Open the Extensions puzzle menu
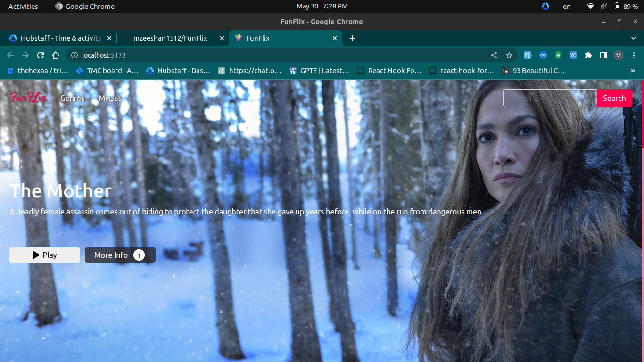644x362 pixels. tap(588, 55)
